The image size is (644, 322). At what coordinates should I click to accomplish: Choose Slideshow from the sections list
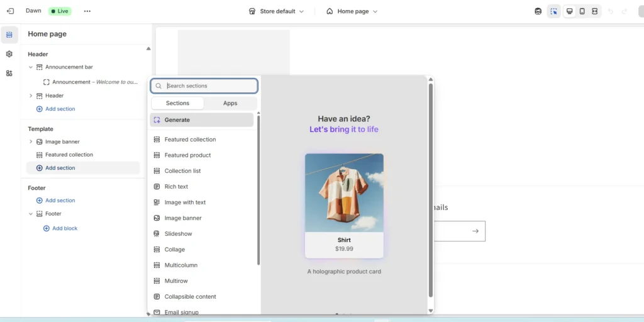click(178, 234)
